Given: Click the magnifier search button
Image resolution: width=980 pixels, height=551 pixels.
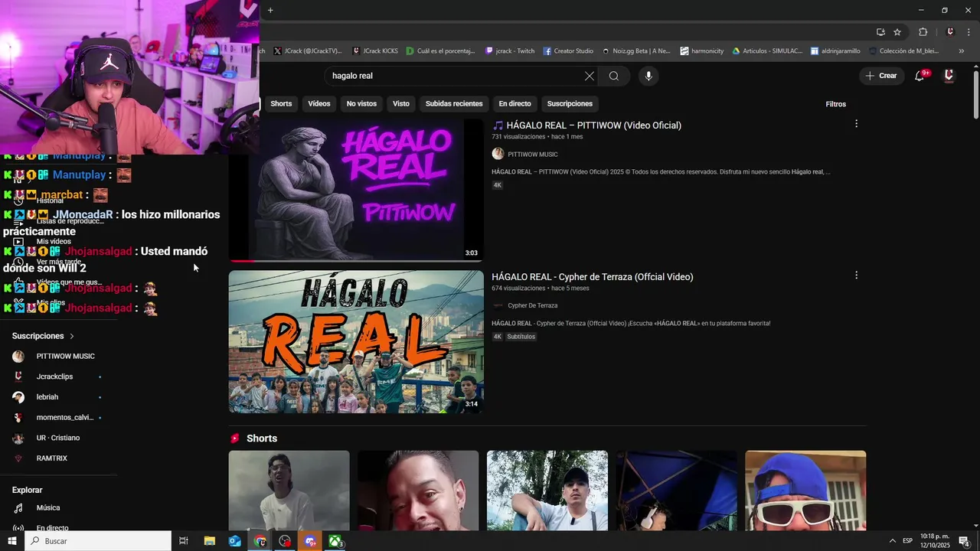Looking at the screenshot, I should click(614, 76).
